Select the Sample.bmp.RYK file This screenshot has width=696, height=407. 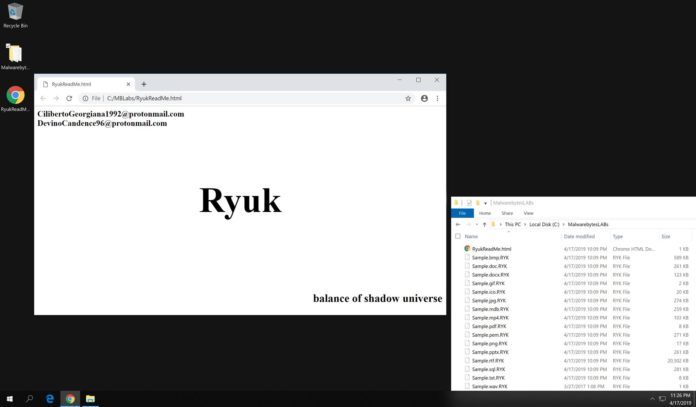pyautogui.click(x=490, y=257)
